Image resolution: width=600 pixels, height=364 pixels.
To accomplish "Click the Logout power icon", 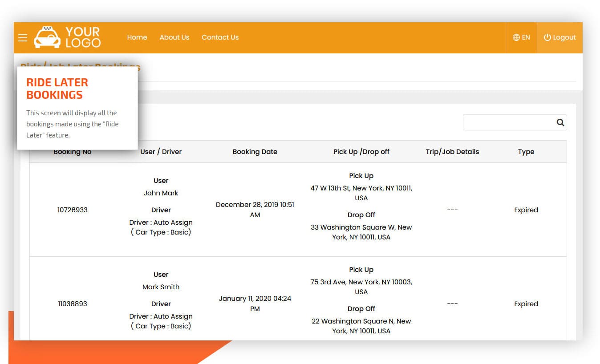I will [x=547, y=37].
